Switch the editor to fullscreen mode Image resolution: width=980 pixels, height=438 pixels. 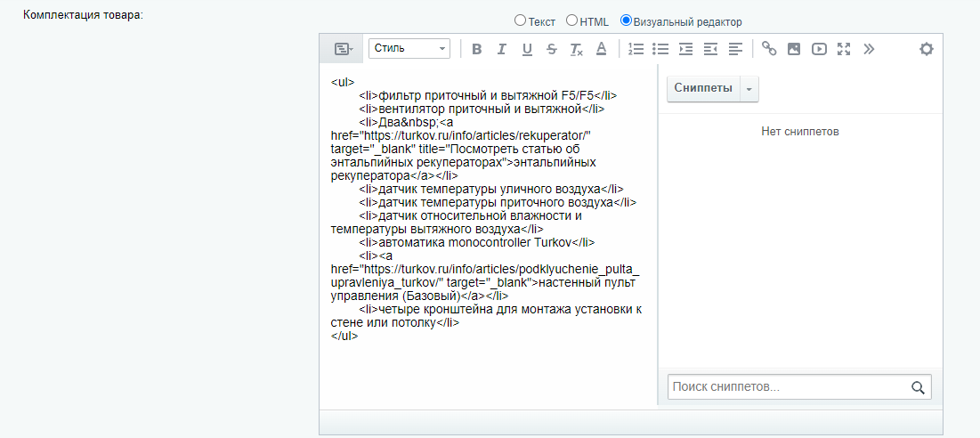tap(844, 49)
